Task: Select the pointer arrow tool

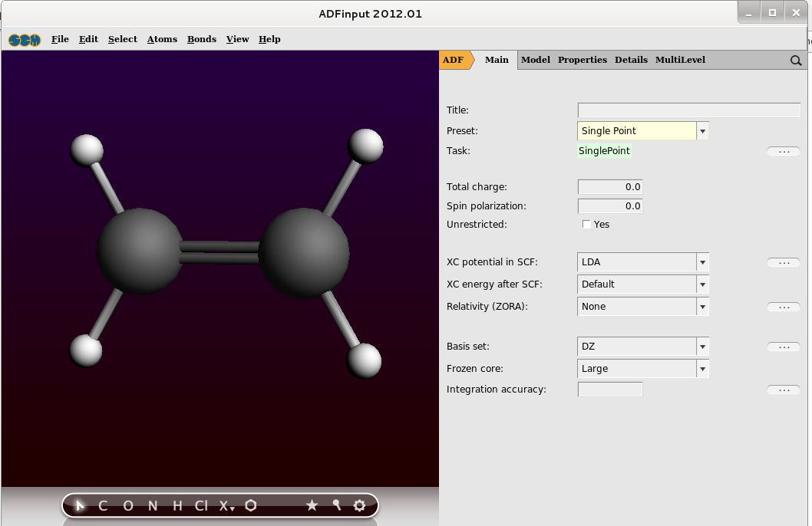Action: (80, 505)
